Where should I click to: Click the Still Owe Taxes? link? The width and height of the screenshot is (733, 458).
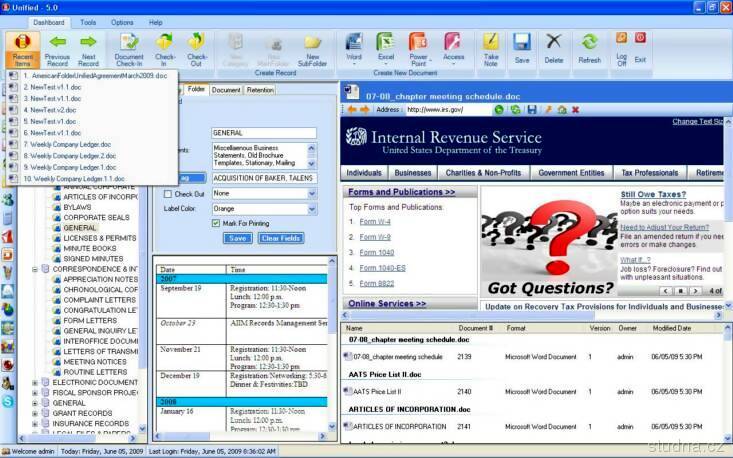click(653, 194)
